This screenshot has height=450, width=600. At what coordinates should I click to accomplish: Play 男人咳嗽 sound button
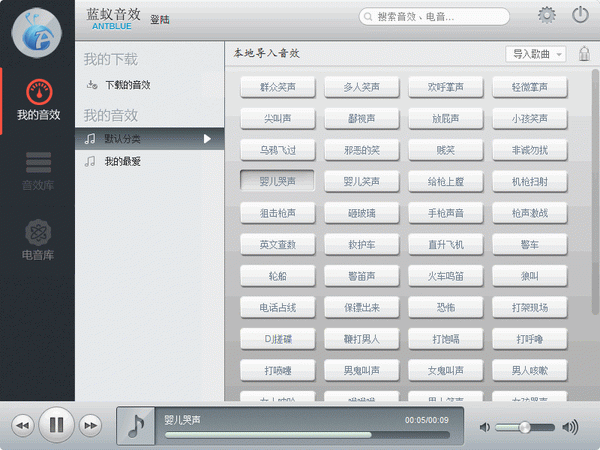530,370
